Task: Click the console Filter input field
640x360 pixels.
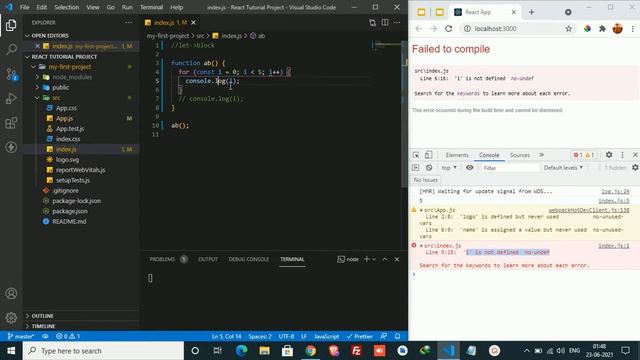Action: point(510,168)
